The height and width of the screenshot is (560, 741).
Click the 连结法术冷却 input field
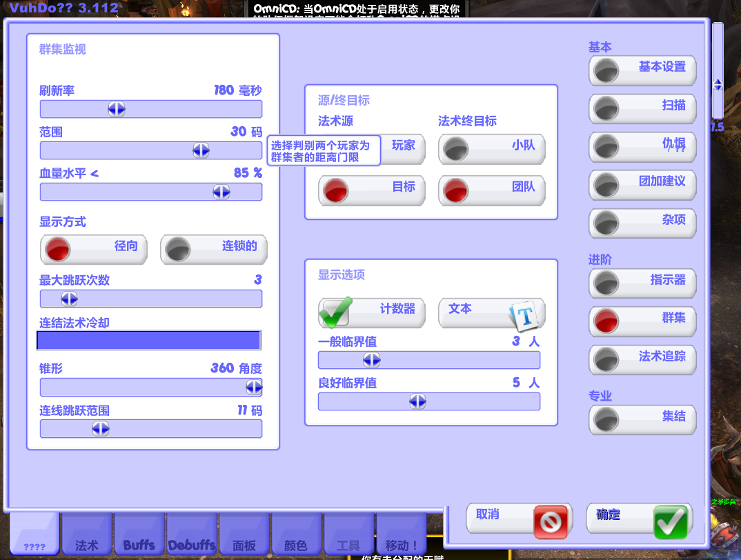tap(148, 340)
